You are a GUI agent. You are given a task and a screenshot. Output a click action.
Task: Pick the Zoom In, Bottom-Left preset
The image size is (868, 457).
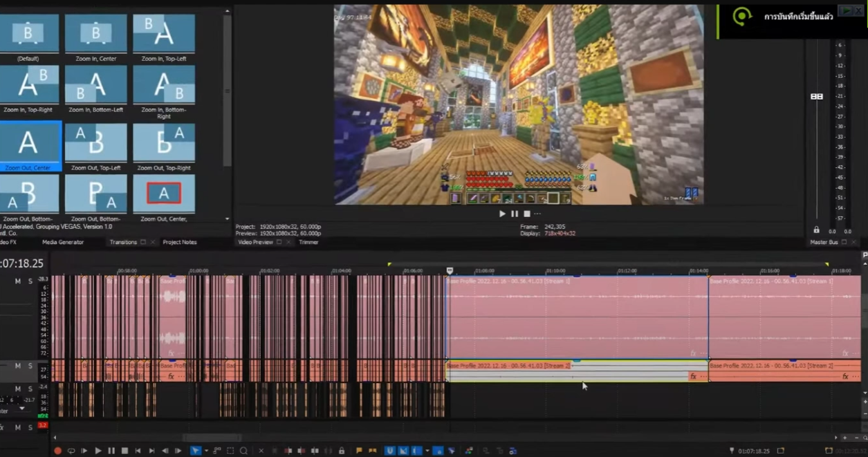95,89
